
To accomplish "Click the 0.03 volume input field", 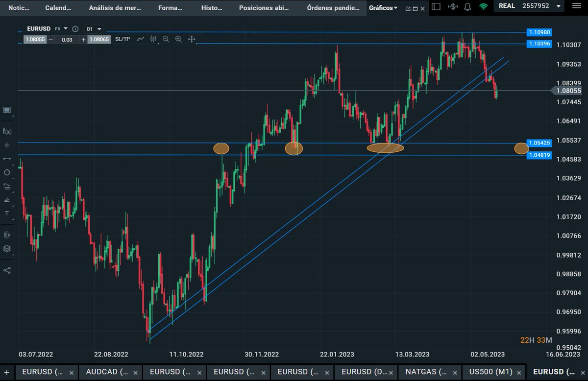I will coord(67,39).
